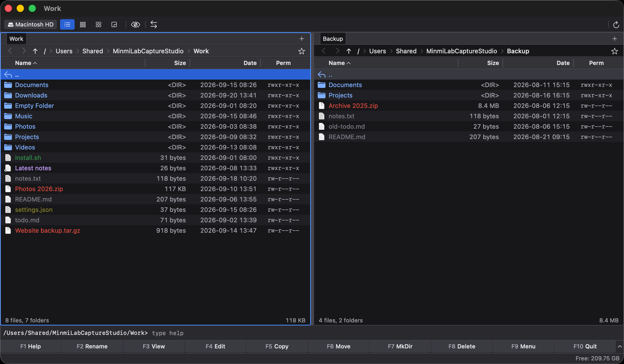Click Shared in Work panel breadcrumb

pyautogui.click(x=93, y=51)
